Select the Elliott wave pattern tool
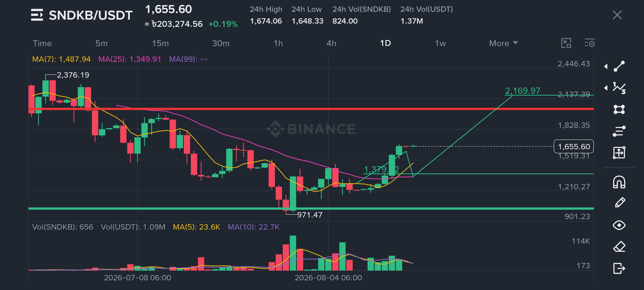The image size is (644, 290). pyautogui.click(x=619, y=88)
